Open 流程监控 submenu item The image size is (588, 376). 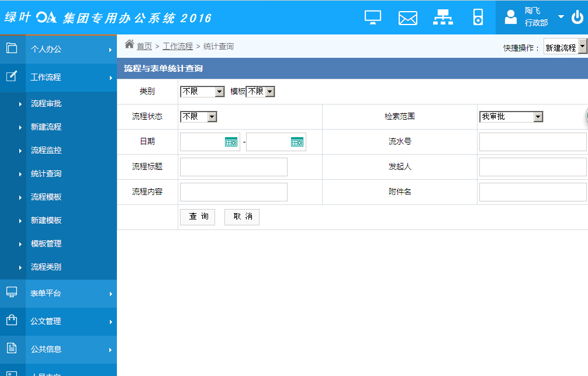pos(46,150)
